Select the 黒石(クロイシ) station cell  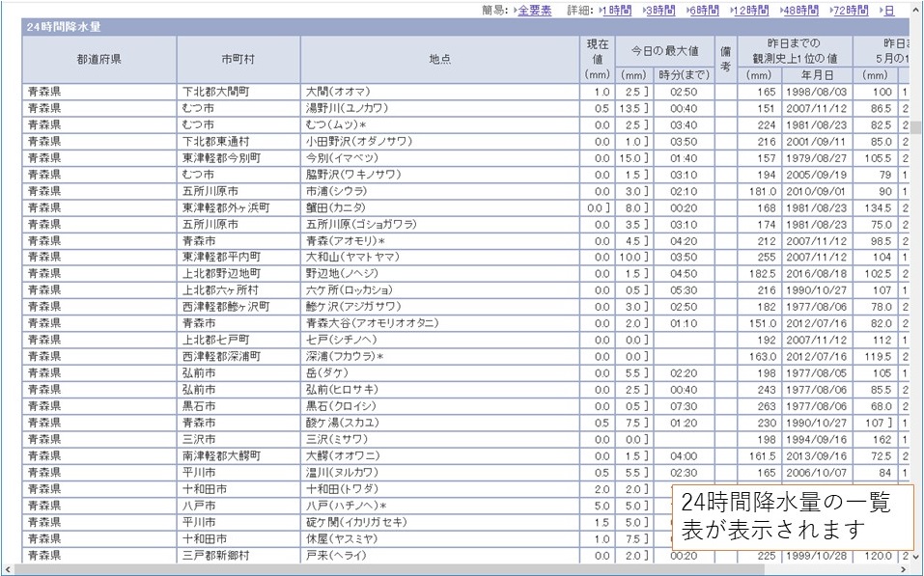click(439, 406)
